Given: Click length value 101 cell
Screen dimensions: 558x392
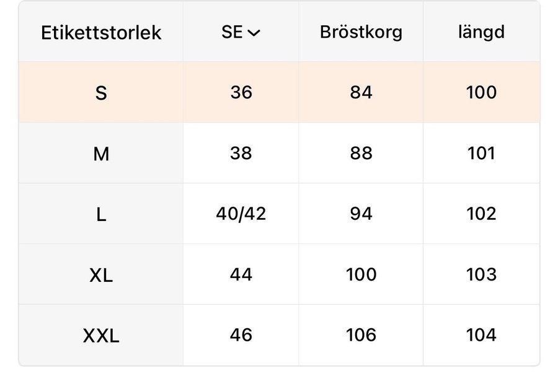Looking at the screenshot, I should point(481,153).
